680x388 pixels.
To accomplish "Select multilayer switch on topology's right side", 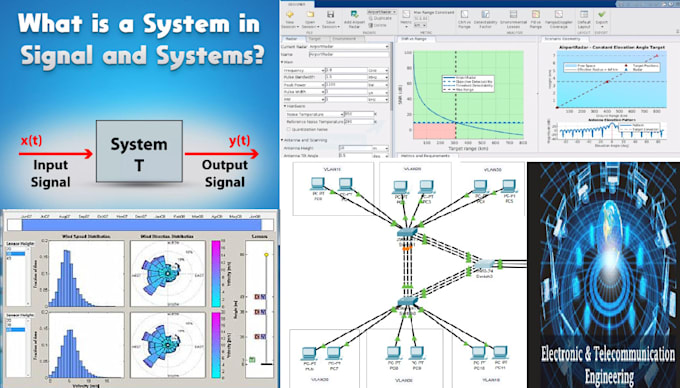I will click(x=484, y=263).
